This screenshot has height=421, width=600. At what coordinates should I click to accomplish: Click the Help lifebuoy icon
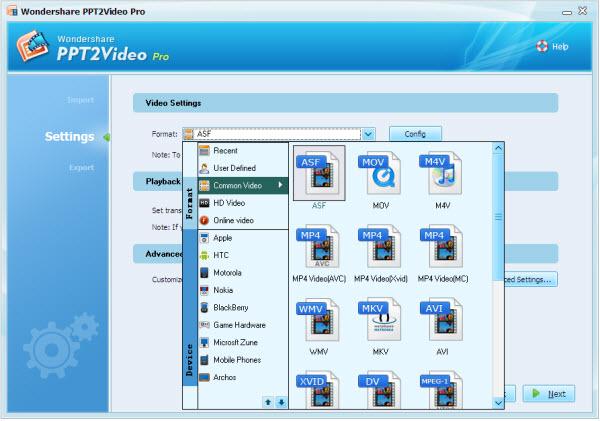[542, 46]
